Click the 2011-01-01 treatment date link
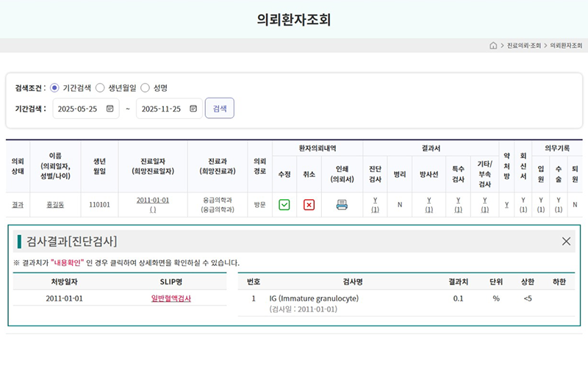This screenshot has height=382, width=588. click(x=153, y=200)
